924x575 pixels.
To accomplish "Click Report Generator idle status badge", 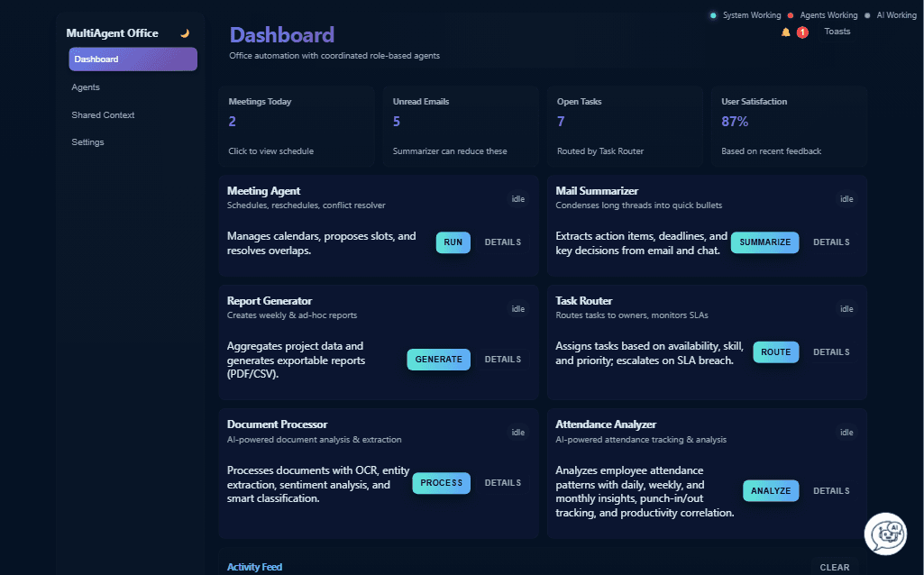I will 518,309.
